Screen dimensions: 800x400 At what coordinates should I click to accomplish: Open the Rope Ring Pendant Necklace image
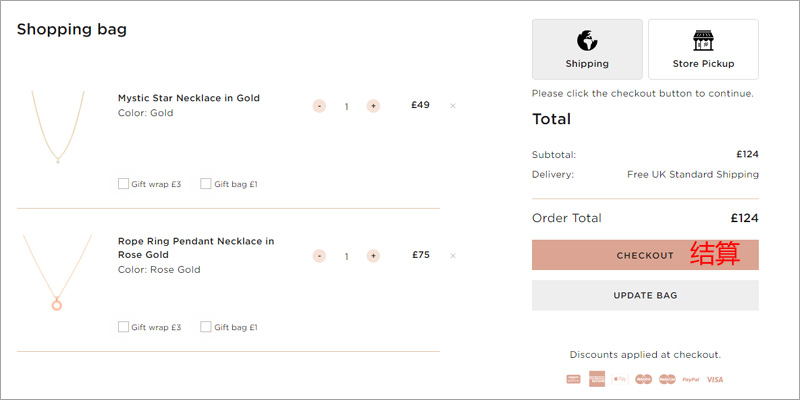point(57,272)
